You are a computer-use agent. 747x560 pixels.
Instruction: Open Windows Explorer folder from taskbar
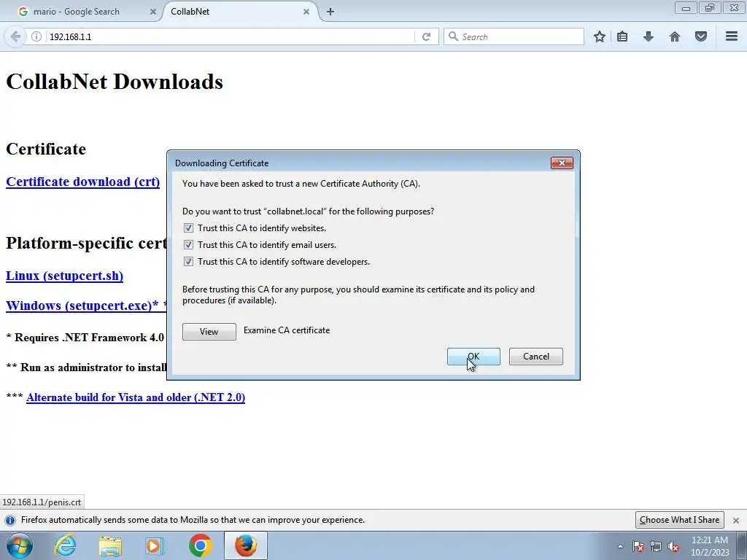pyautogui.click(x=110, y=545)
